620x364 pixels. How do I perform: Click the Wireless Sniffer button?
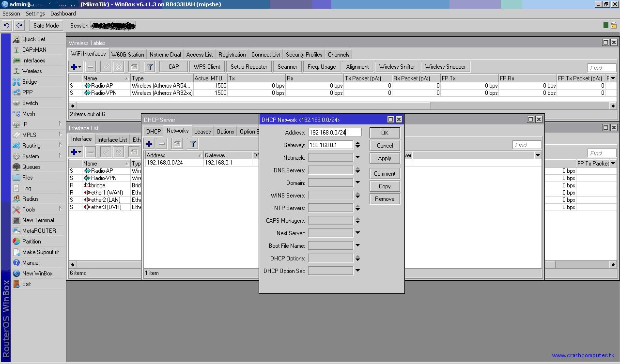click(x=397, y=67)
